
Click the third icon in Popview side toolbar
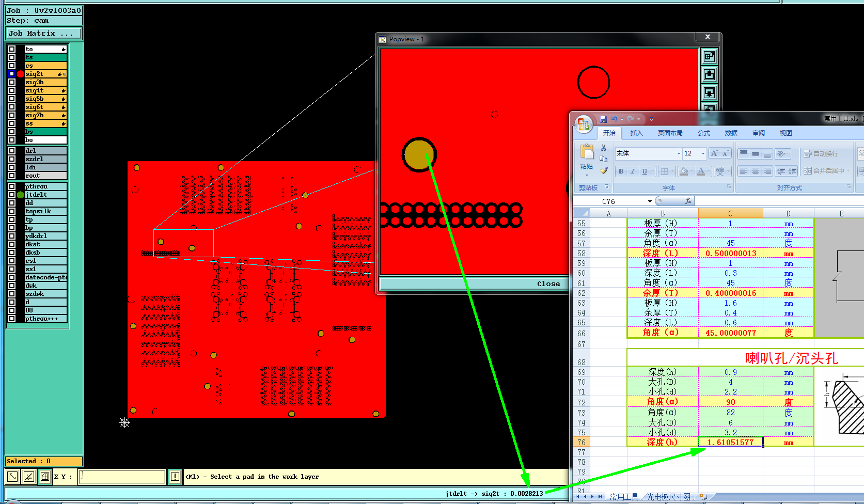[x=709, y=93]
